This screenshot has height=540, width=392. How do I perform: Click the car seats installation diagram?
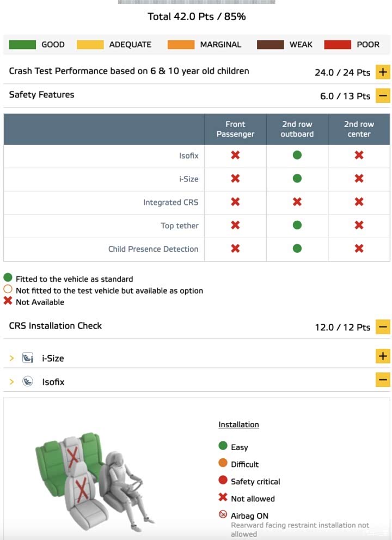tap(95, 481)
